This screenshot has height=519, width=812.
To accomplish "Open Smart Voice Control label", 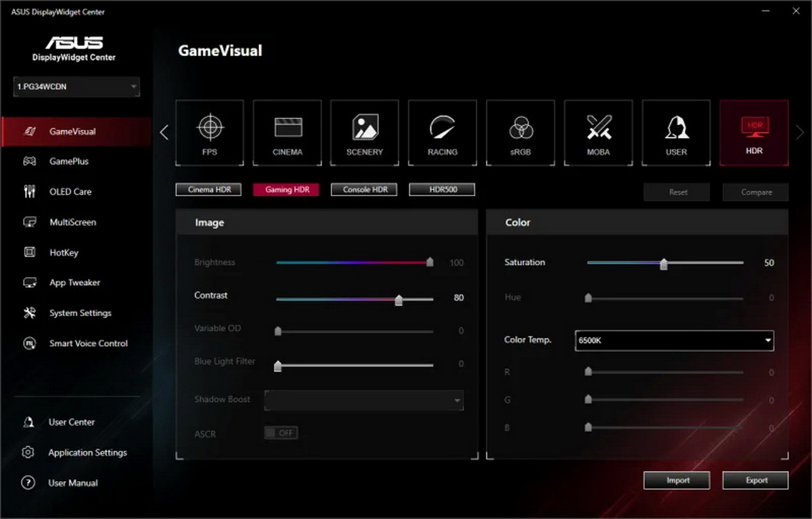I will pyautogui.click(x=88, y=343).
